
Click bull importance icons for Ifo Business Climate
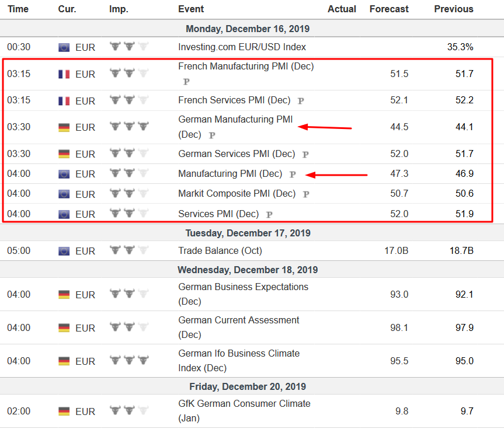129,360
